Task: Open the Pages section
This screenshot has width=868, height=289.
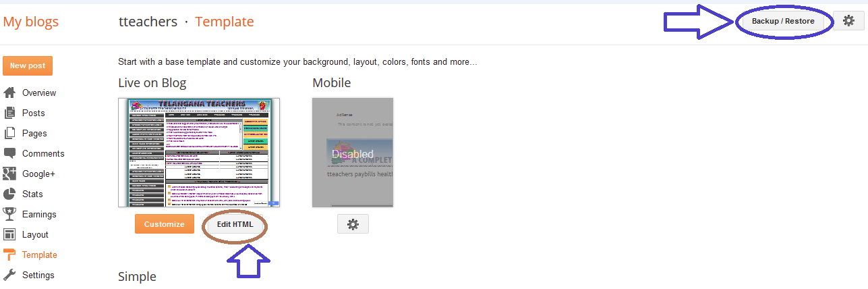Action: [34, 133]
